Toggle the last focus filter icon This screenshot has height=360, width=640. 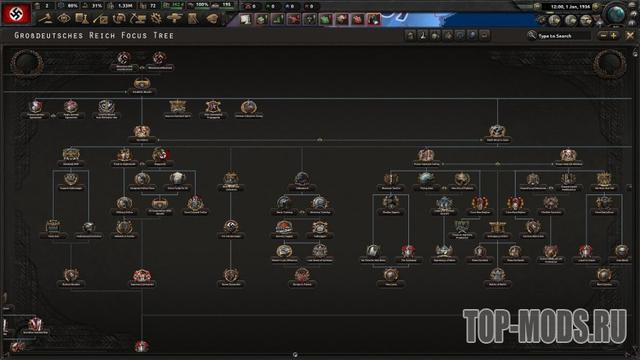[484, 36]
